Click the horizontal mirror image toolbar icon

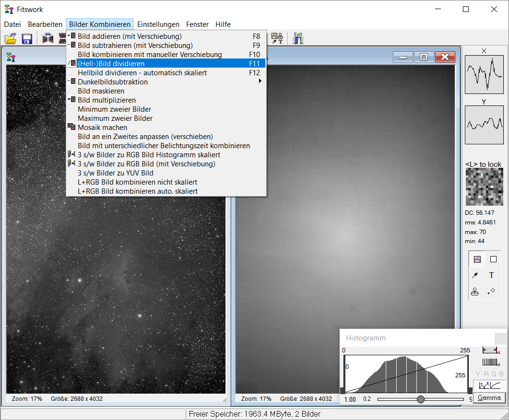48,39
